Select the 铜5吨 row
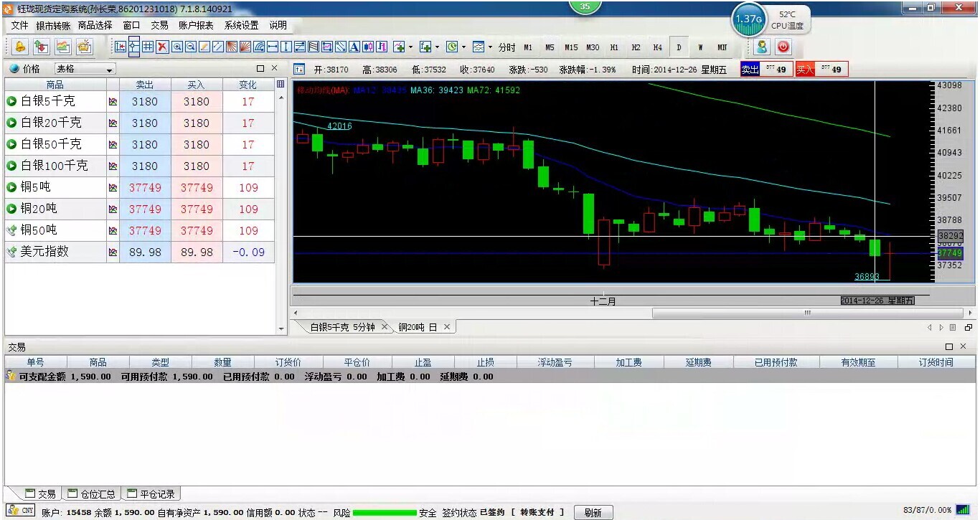The width and height of the screenshot is (980, 520). click(x=140, y=187)
